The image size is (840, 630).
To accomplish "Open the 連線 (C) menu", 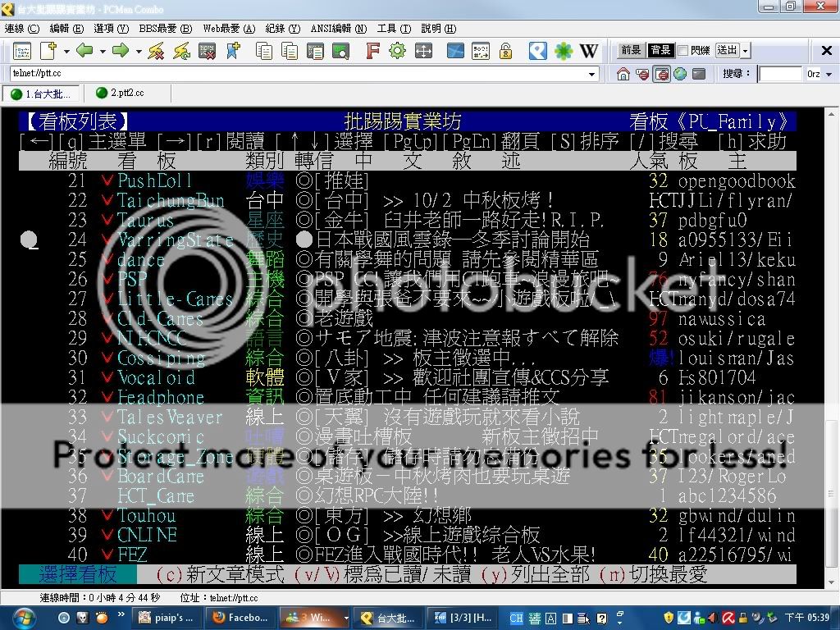I will (21, 28).
